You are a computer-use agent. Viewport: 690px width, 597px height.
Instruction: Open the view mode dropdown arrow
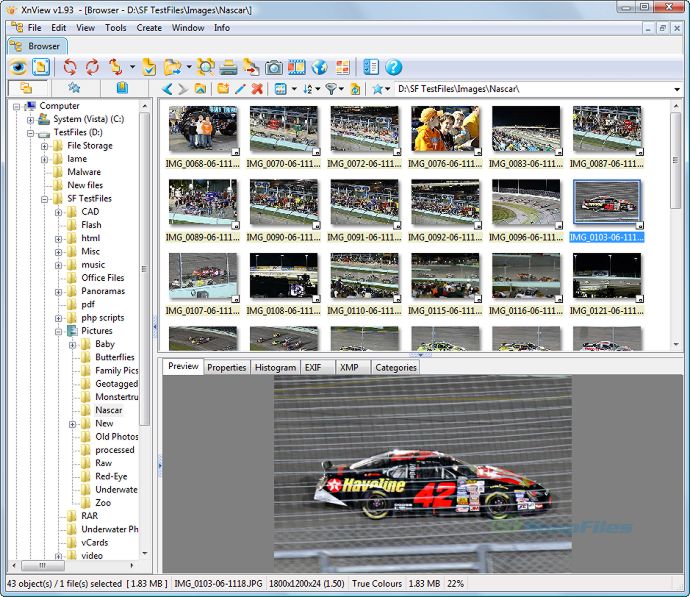point(294,89)
